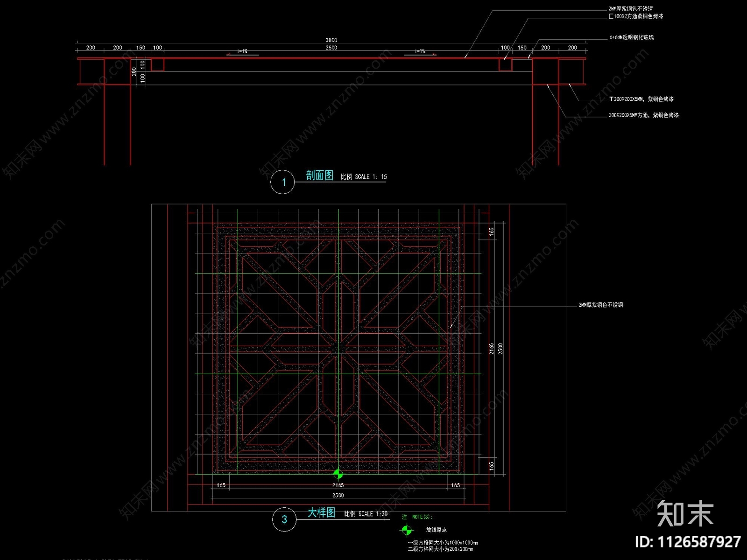Select the vertical 200 dimension in the section
The width and height of the screenshot is (747, 560).
(134, 71)
